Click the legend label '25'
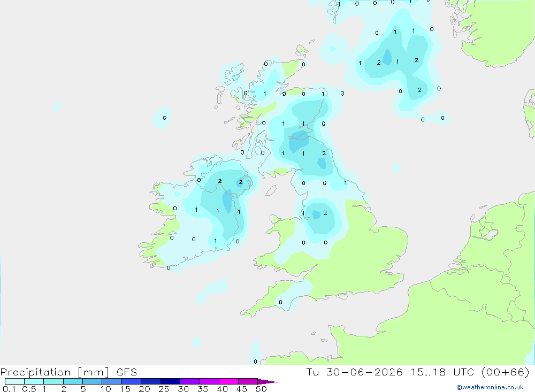Image resolution: width=535 pixels, height=392 pixels. 164,389
